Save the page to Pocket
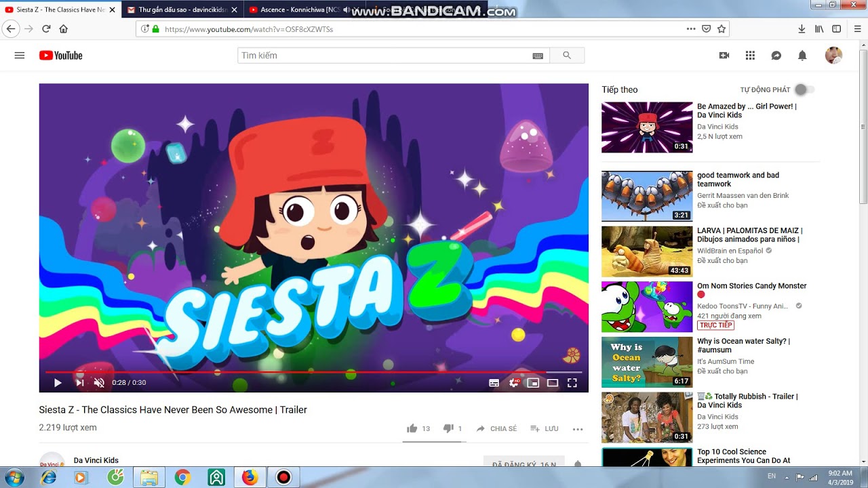Screen dimensions: 868x488 point(707,29)
